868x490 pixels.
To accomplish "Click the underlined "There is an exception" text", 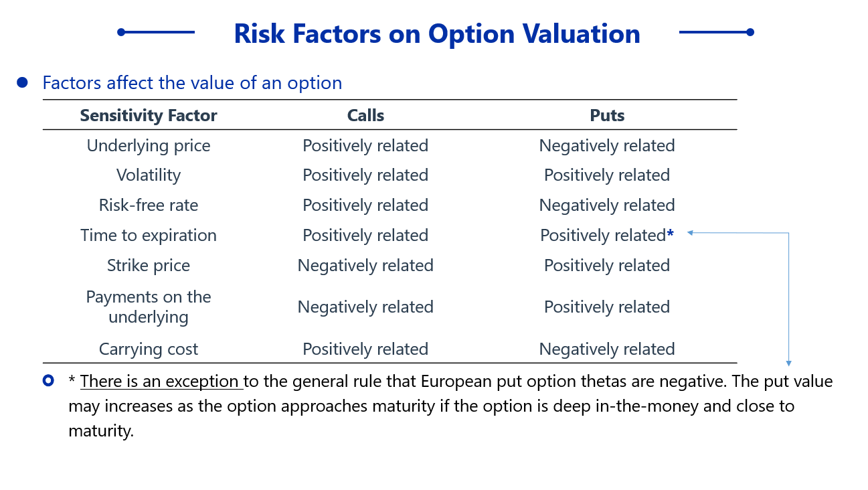I will pyautogui.click(x=161, y=382).
